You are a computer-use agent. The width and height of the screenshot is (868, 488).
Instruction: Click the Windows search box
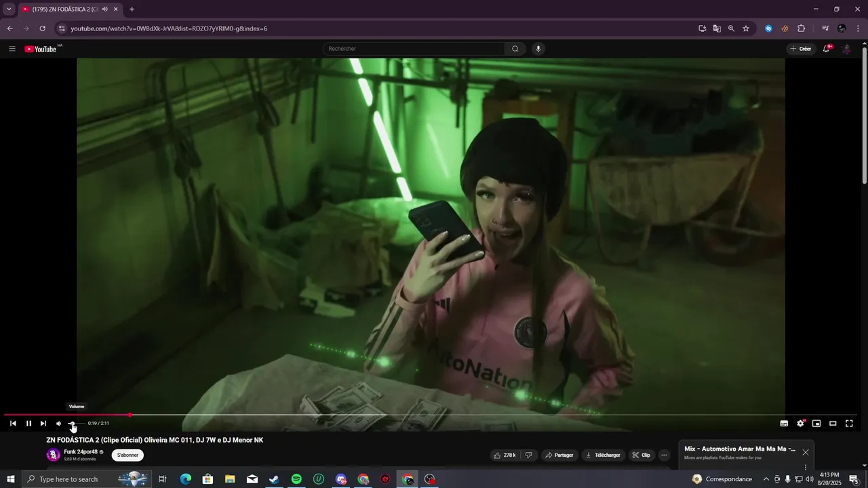pos(86,479)
